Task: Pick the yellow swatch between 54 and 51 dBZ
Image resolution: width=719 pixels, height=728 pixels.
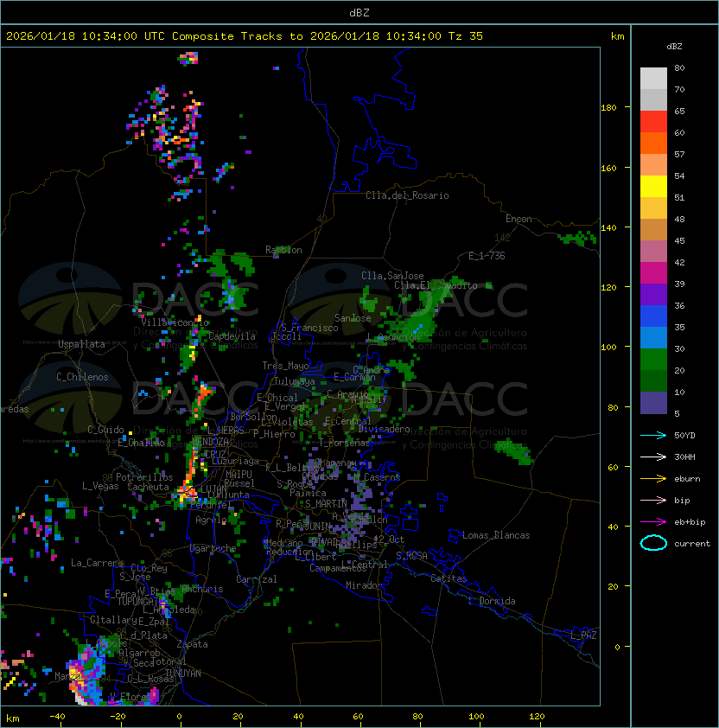Action: click(653, 186)
